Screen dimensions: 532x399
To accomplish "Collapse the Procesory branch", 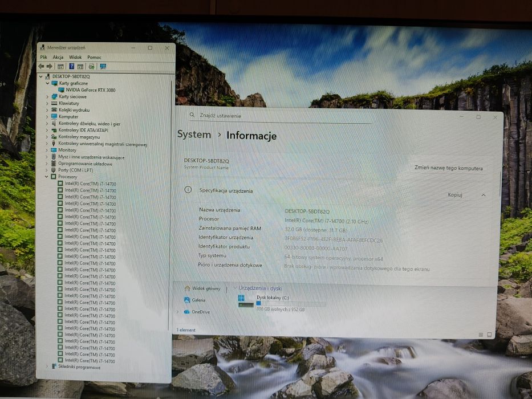I will click(x=47, y=177).
